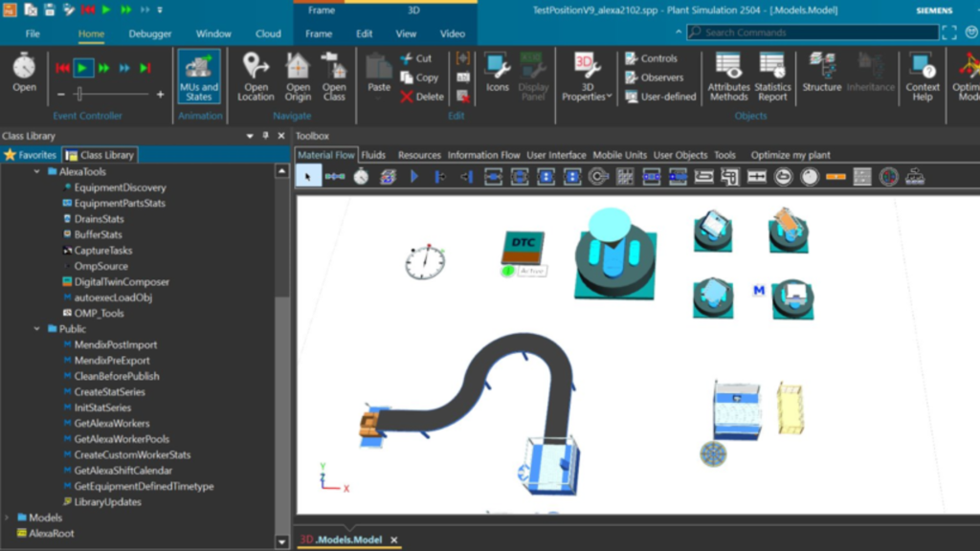Screen dimensions: 980x551
Task: Adjust the simulation speed slider
Action: tap(79, 95)
